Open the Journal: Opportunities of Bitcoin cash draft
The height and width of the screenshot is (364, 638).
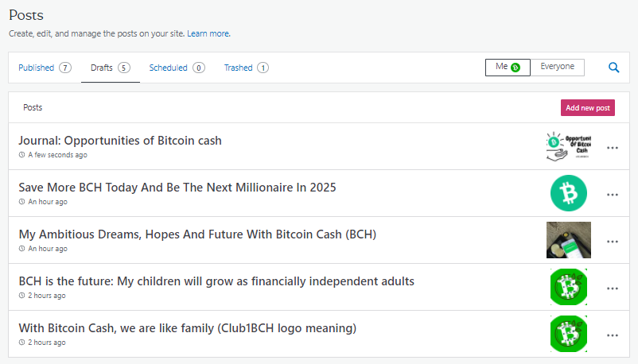(120, 141)
